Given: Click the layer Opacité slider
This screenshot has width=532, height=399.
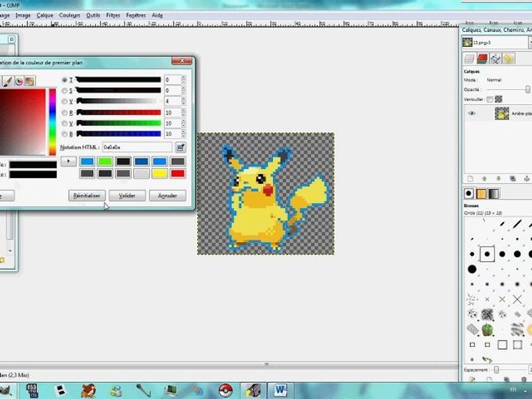Looking at the screenshot, I should pyautogui.click(x=508, y=90).
